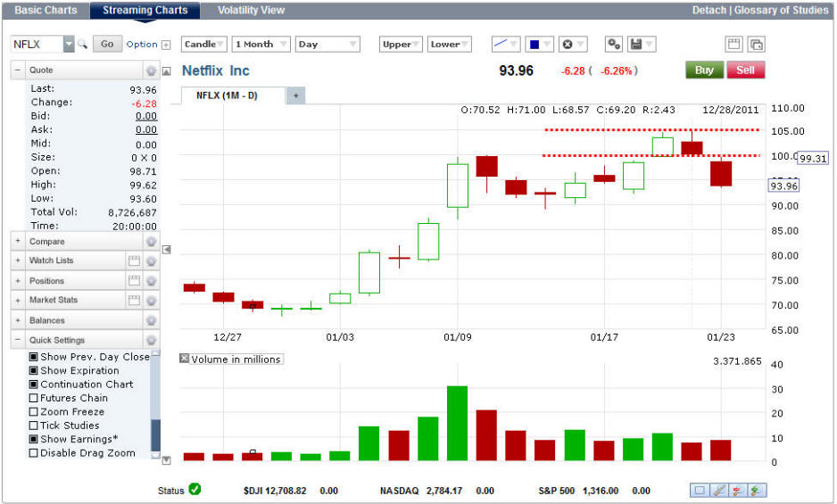The image size is (837, 504).
Task: Open the Lower studies dropdown
Action: click(x=450, y=45)
